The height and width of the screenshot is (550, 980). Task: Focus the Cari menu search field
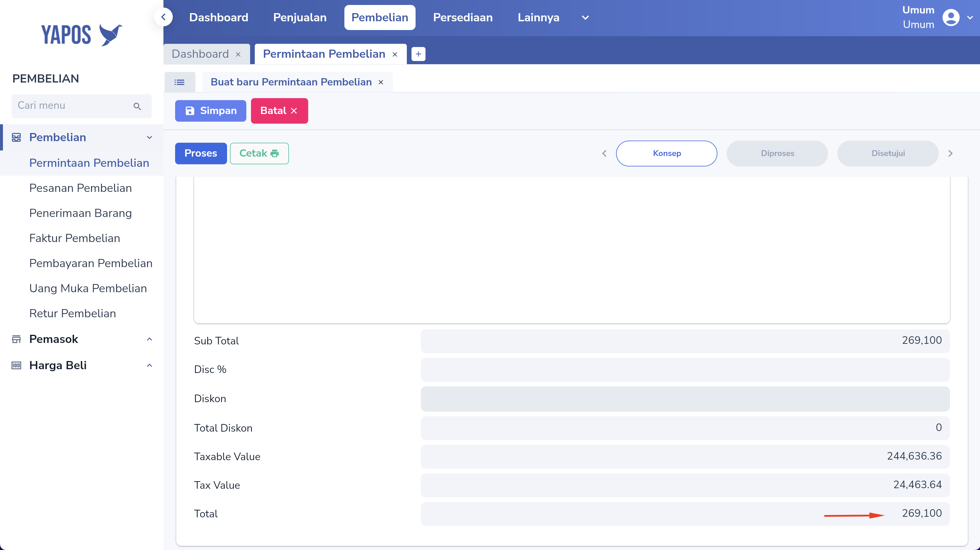pyautogui.click(x=81, y=106)
